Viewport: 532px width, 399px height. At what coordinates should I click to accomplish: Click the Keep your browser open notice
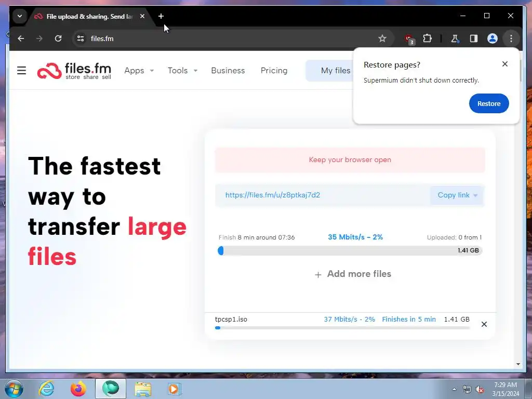[x=350, y=160]
